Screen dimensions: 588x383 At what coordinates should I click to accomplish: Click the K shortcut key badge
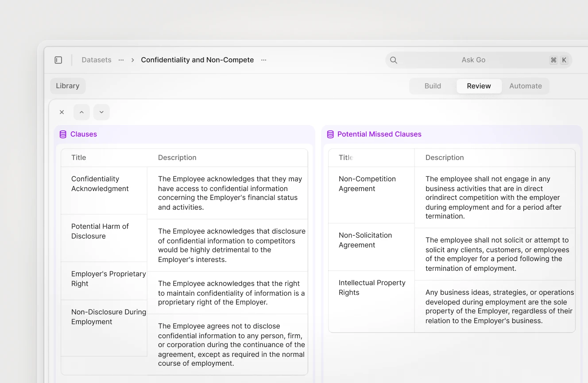point(564,60)
